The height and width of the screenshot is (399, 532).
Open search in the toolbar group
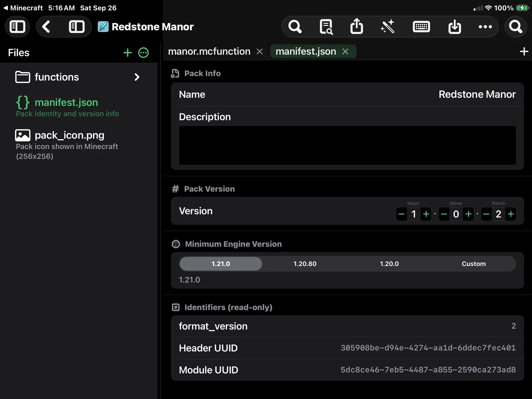[x=295, y=27]
